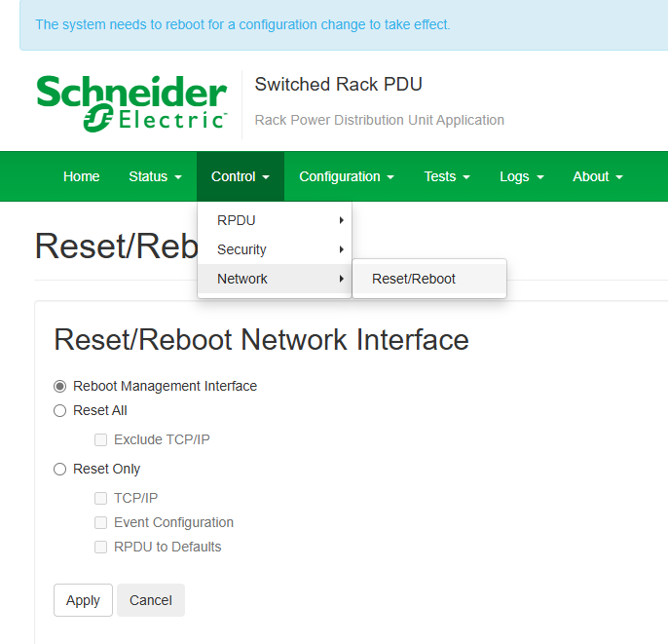Collapse the Control dropdown menu

click(x=240, y=176)
